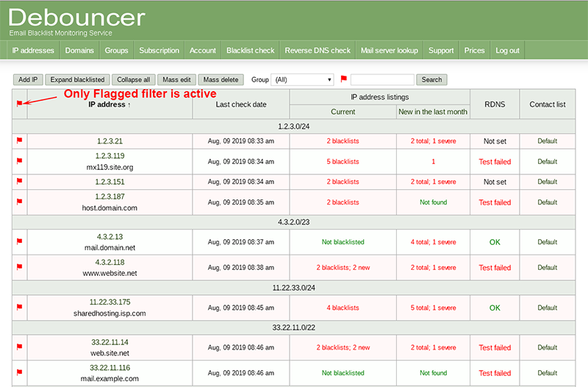Open IP address 1.2.3.151 link
Viewport: 588px width, 387px height.
[x=110, y=182]
